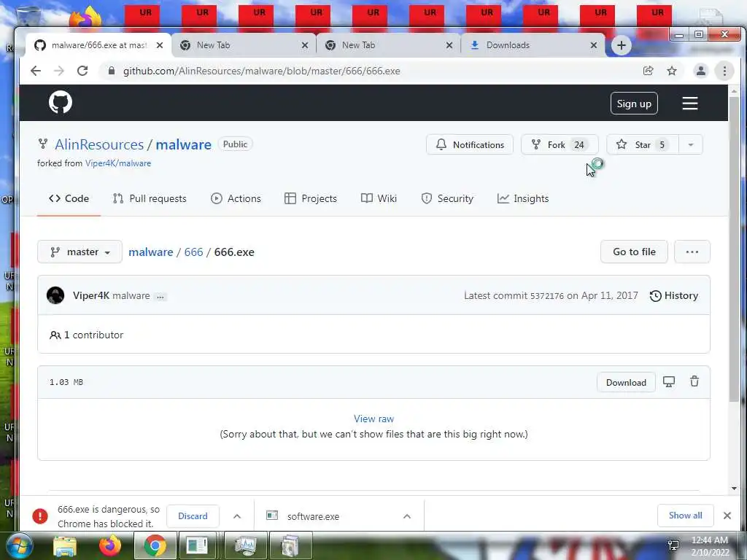Image resolution: width=747 pixels, height=560 pixels.
Task: Star the repository
Action: tap(642, 145)
